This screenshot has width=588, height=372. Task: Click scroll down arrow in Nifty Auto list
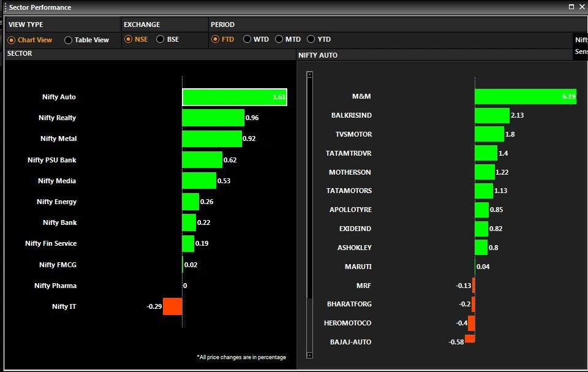click(x=310, y=355)
